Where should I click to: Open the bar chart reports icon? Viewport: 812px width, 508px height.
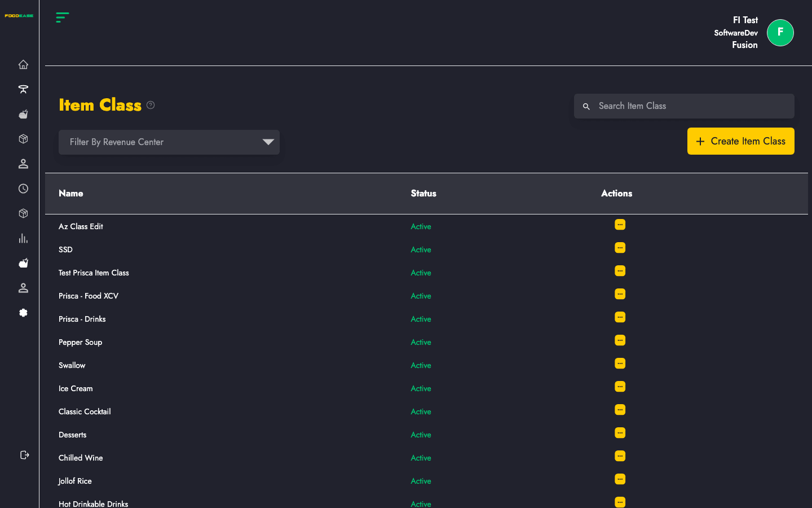[23, 238]
